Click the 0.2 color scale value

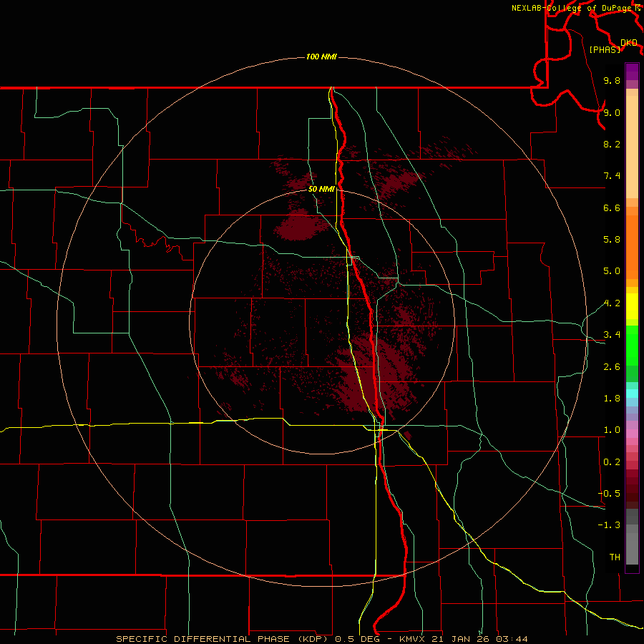click(x=612, y=462)
